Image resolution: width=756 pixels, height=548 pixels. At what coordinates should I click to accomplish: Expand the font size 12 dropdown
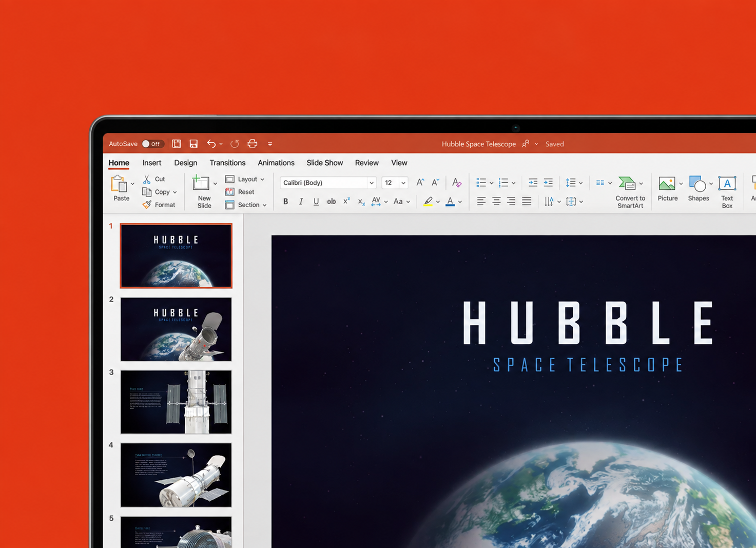403,183
